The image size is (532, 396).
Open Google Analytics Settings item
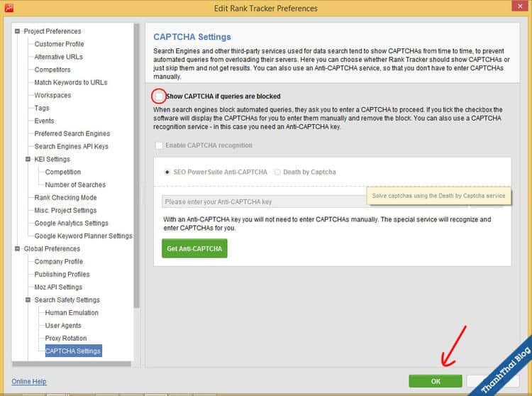[x=71, y=223]
